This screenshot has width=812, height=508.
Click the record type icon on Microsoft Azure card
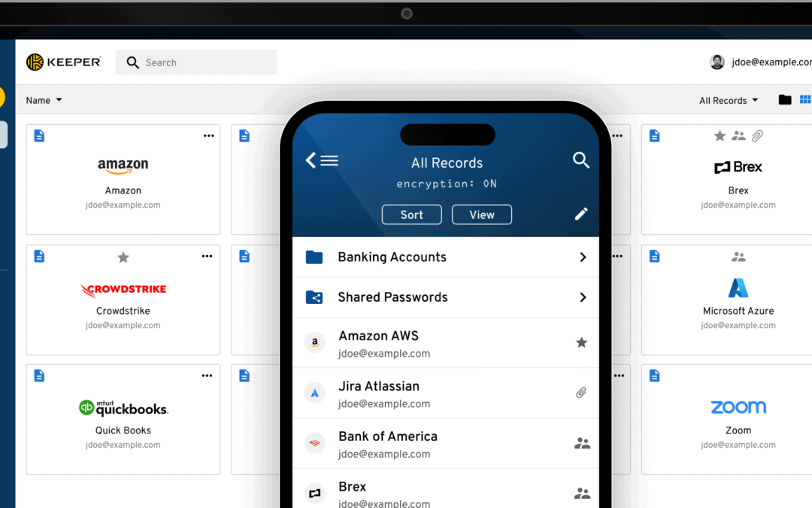tap(655, 256)
